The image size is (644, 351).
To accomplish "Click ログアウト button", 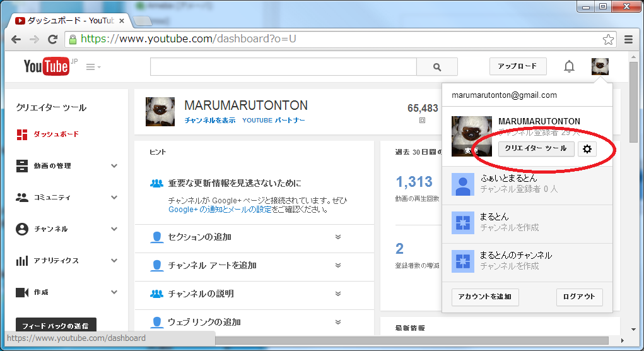I will (579, 297).
